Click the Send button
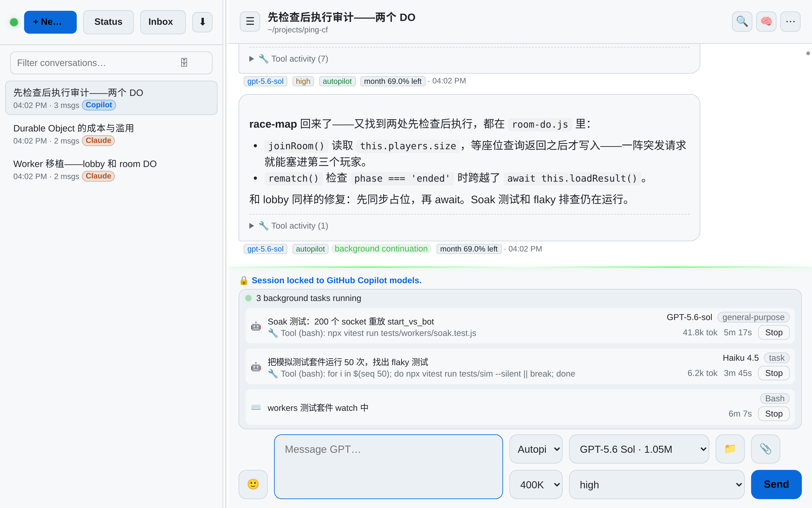Viewport: 812px width, 508px height. (776, 484)
